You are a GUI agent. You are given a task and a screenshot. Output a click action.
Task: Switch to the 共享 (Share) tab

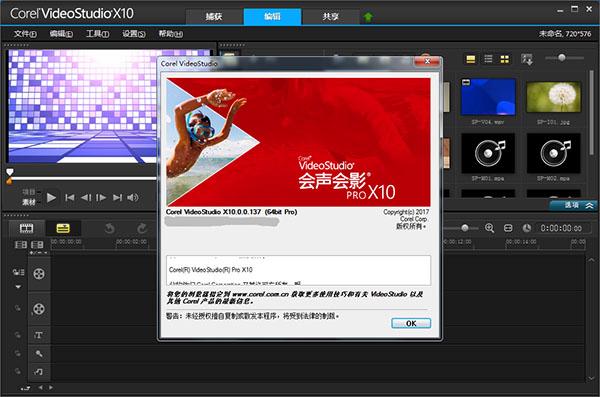click(331, 16)
